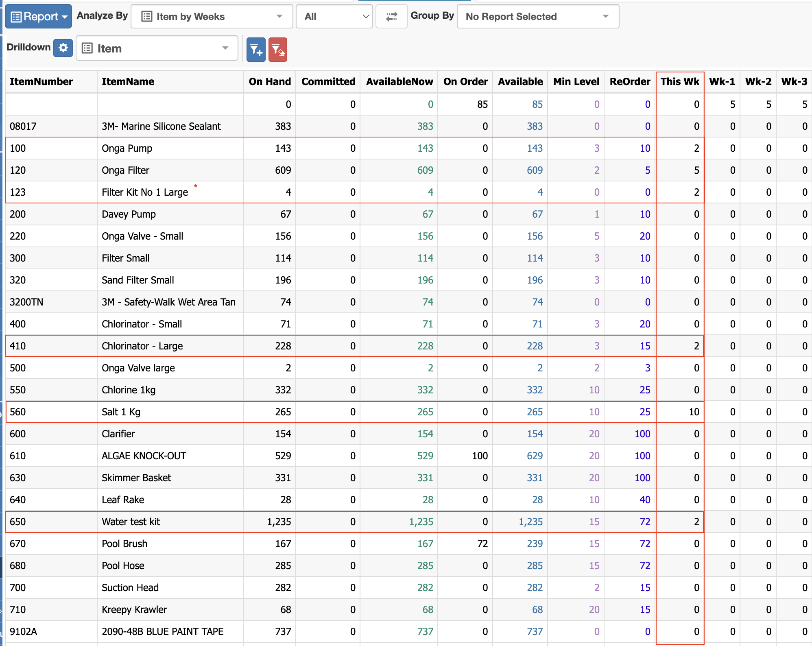The image size is (812, 646).
Task: Click the Wk-2 column header
Action: tap(758, 81)
